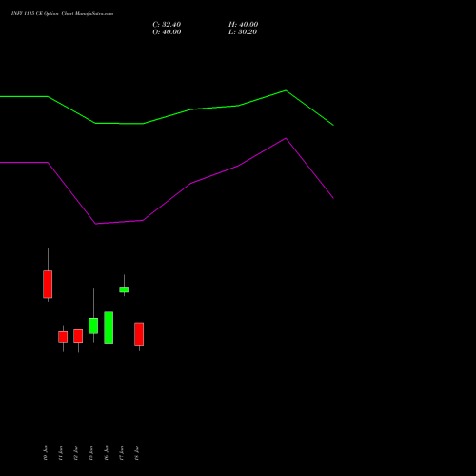Select the small green candle for 17 Jun

click(x=124, y=289)
